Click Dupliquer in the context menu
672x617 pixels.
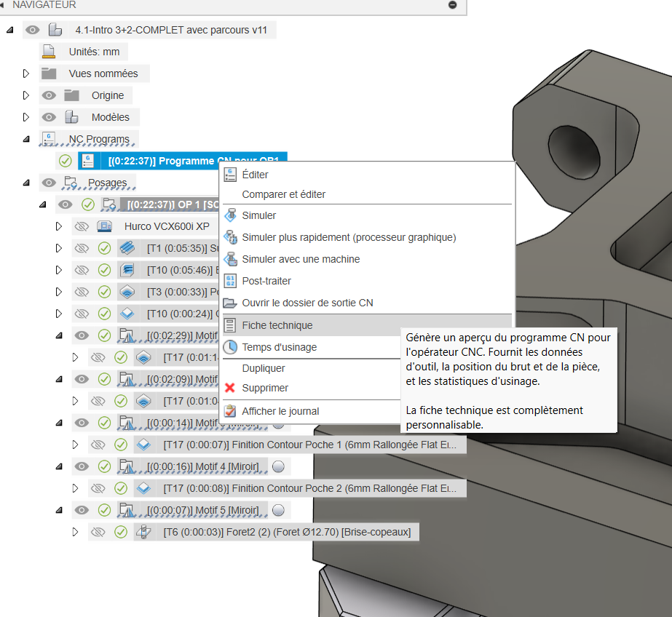[264, 368]
